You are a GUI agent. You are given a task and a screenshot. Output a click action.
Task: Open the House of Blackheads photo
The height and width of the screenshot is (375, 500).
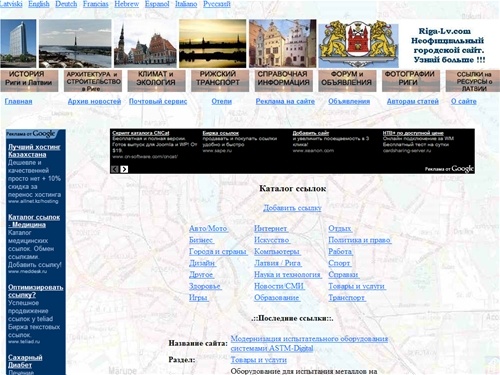(145, 44)
